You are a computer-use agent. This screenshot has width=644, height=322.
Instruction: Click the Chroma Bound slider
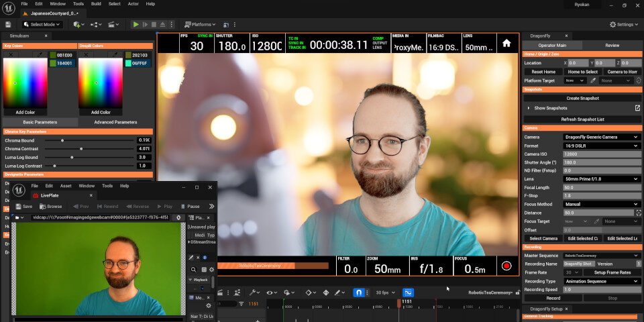point(91,140)
